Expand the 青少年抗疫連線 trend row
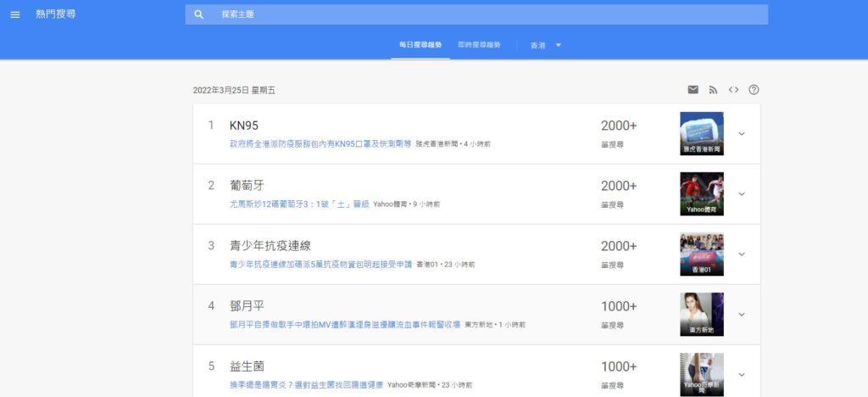 tap(742, 254)
